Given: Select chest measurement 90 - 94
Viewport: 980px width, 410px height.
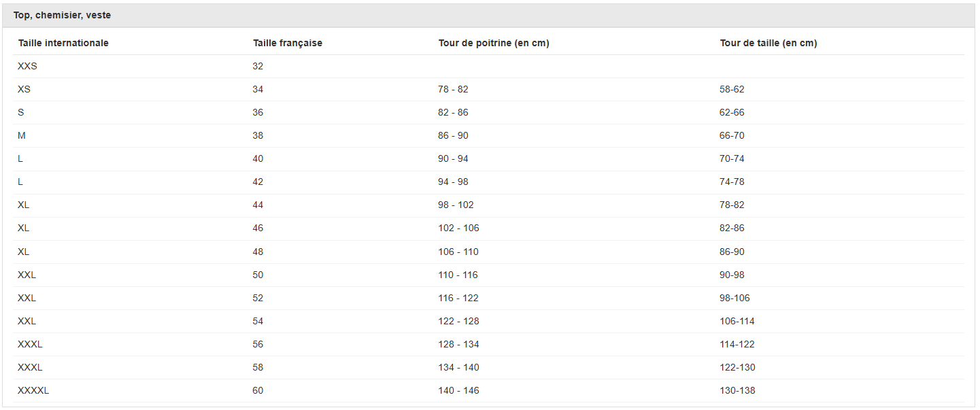Looking at the screenshot, I should pyautogui.click(x=453, y=158).
